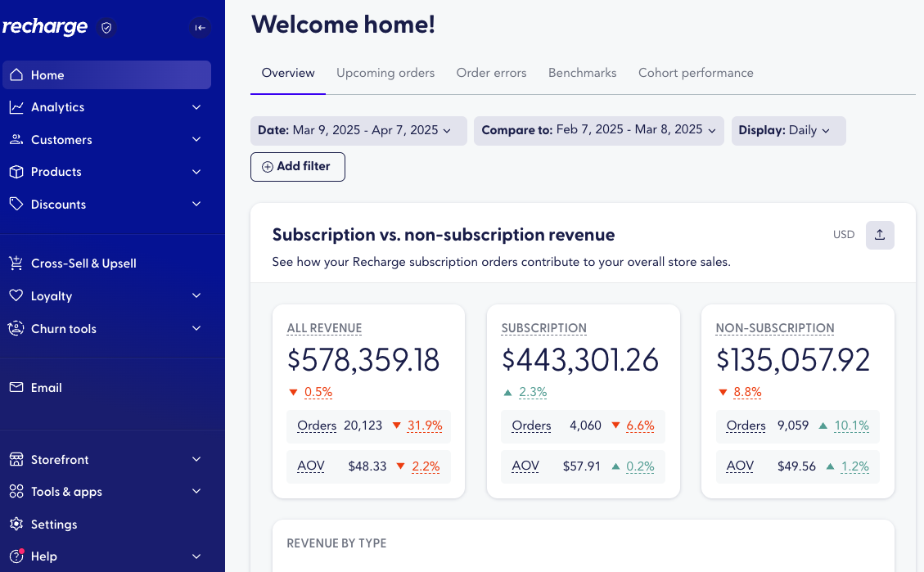
Task: Expand the Tools & apps chevron
Action: pyautogui.click(x=196, y=491)
